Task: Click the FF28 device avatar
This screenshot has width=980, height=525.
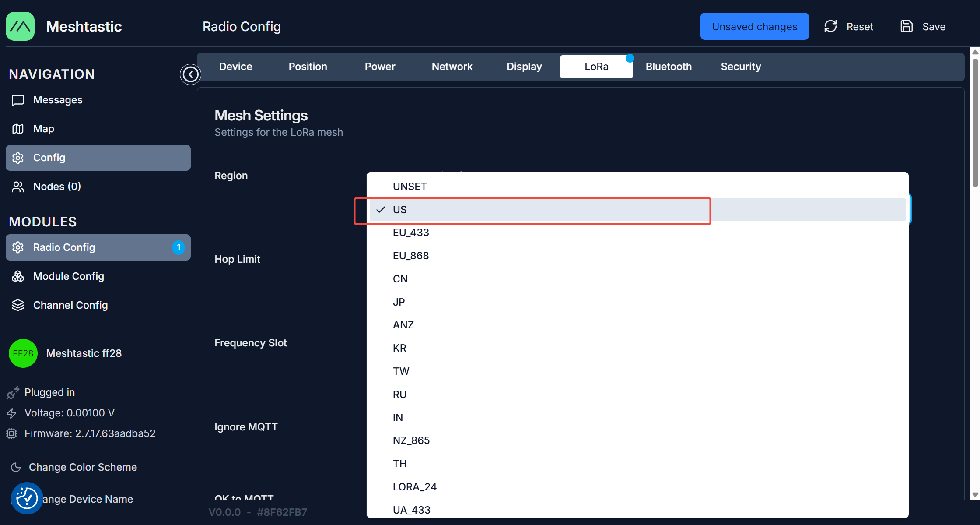Action: pyautogui.click(x=23, y=353)
